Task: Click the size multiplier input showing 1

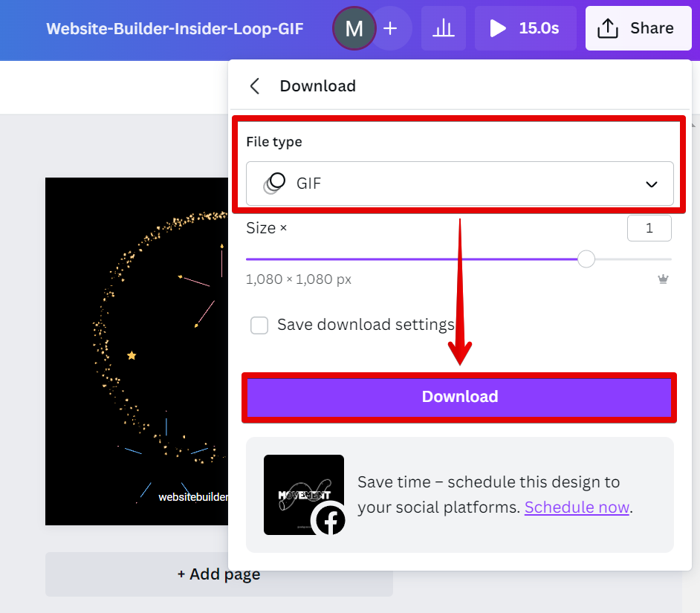Action: point(649,228)
